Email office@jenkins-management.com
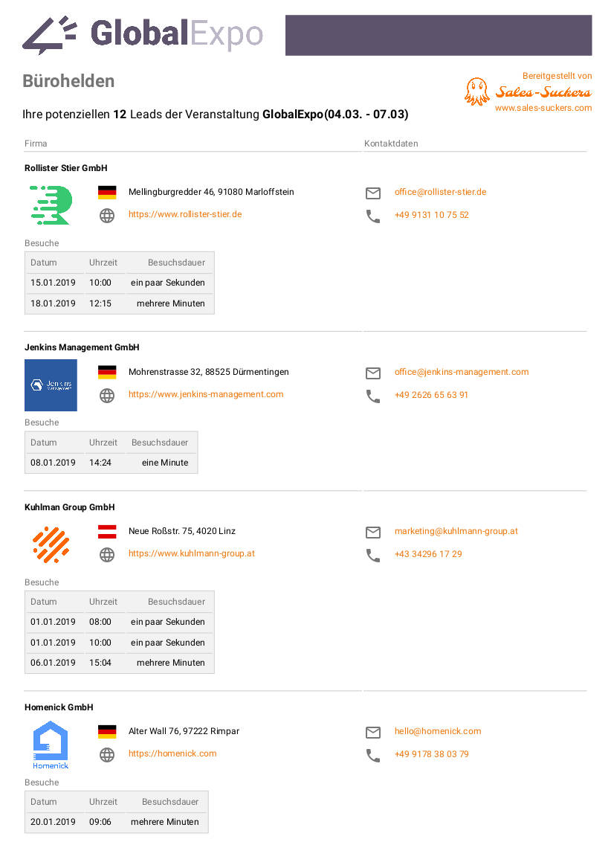Image resolution: width=614 pixels, height=868 pixels. point(462,372)
